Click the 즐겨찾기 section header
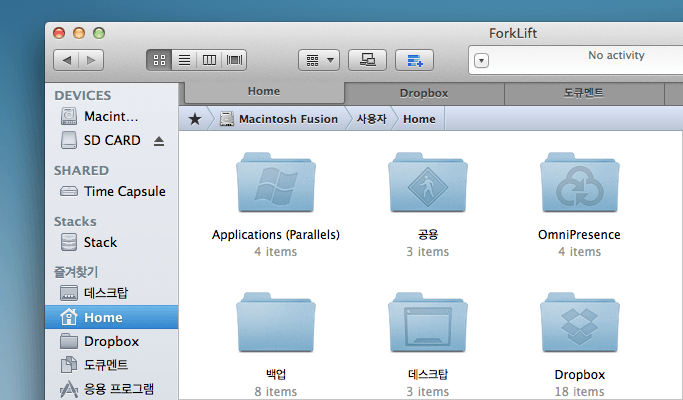The width and height of the screenshot is (683, 400). (76, 272)
